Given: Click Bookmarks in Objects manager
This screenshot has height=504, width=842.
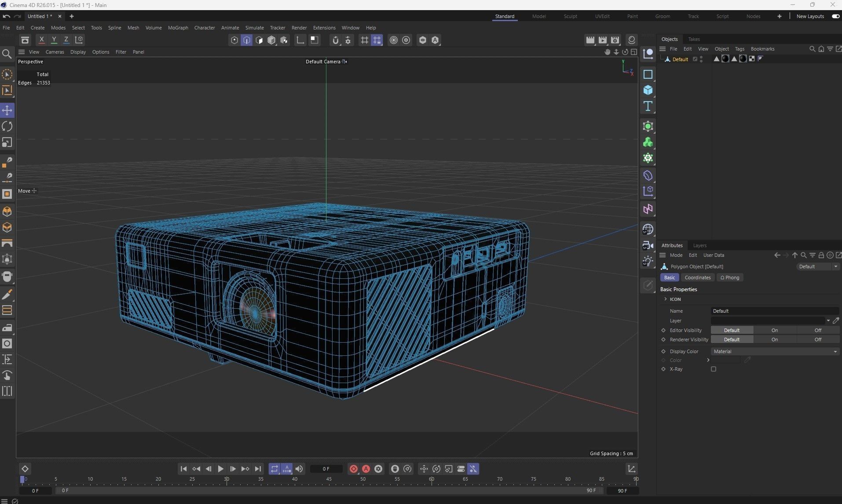Looking at the screenshot, I should click(762, 49).
